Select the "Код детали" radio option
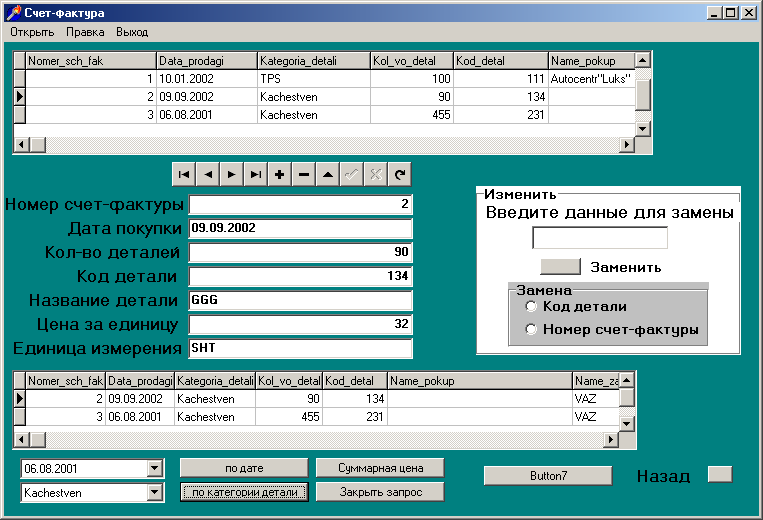 532,307
